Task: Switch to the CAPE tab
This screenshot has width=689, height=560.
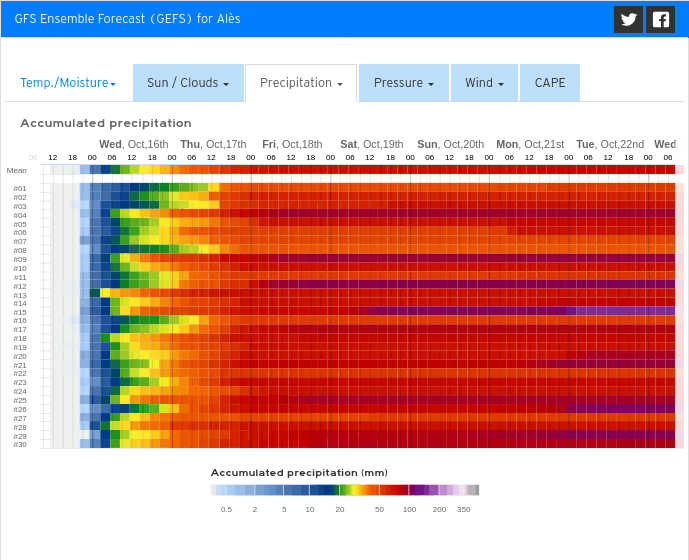Action: [x=550, y=83]
